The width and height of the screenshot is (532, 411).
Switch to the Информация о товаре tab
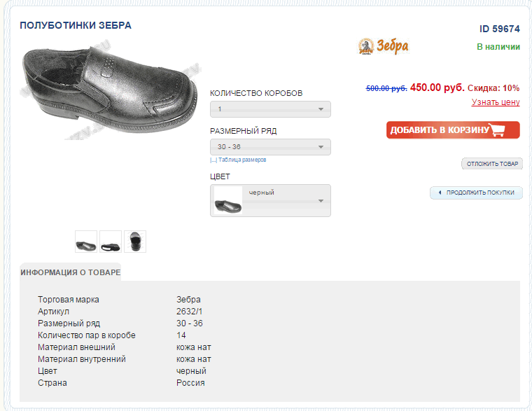click(70, 272)
